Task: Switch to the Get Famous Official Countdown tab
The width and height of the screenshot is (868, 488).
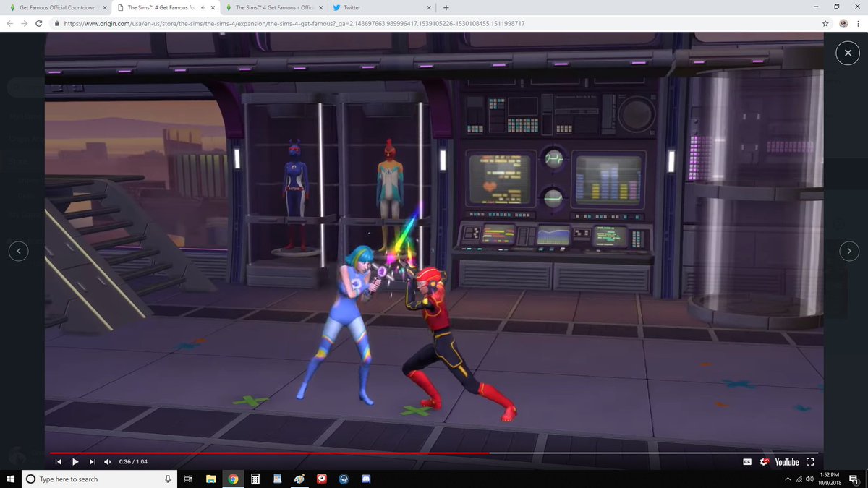Action: click(58, 7)
